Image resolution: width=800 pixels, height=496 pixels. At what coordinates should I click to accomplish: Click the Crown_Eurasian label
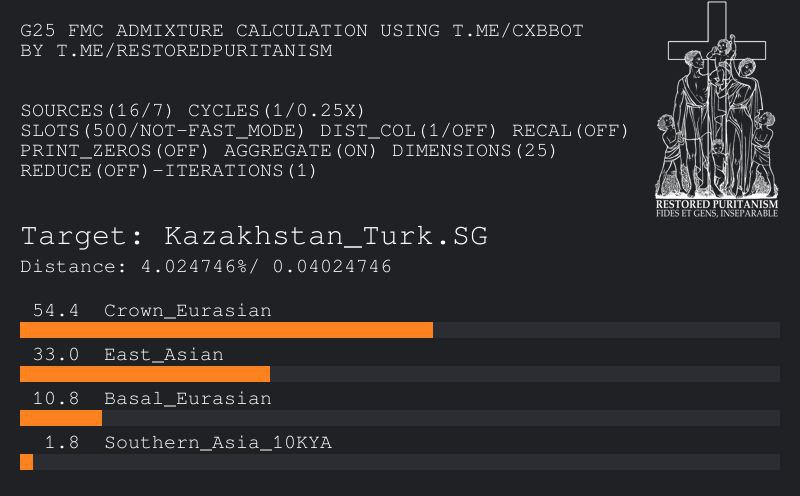[188, 311]
